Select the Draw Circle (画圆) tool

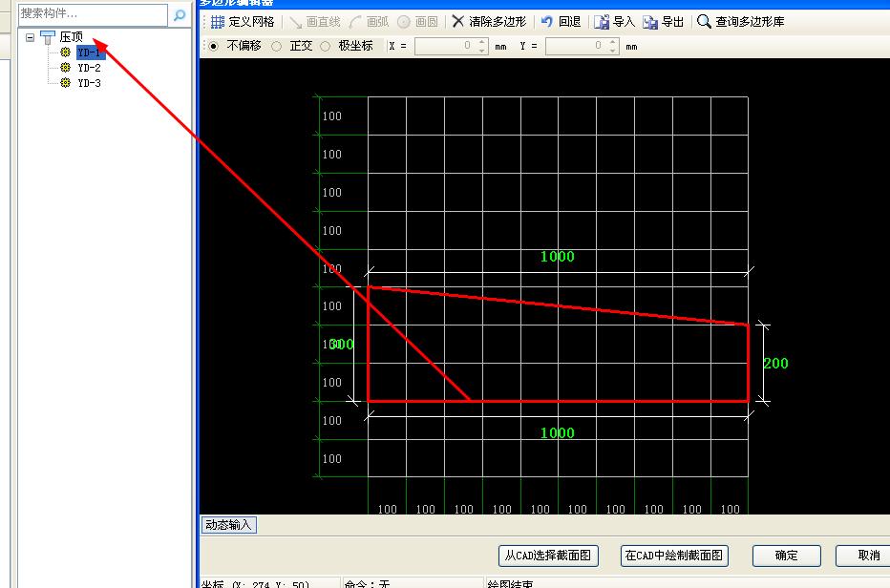click(x=417, y=22)
